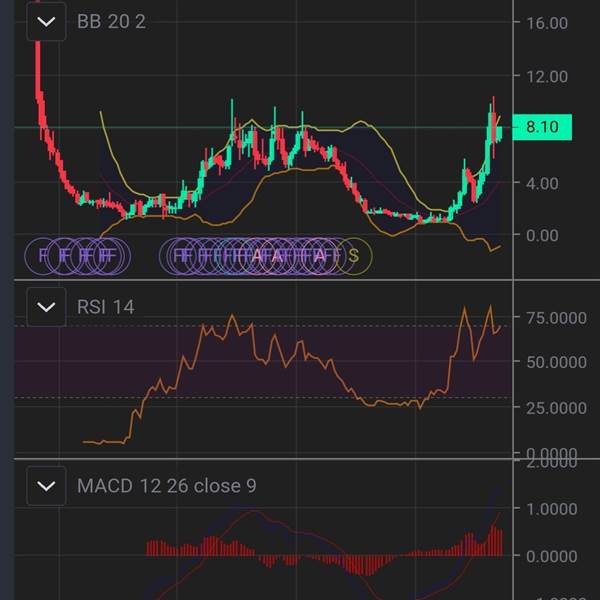Collapse the BB 20 2 indicator dropdown

click(x=46, y=21)
